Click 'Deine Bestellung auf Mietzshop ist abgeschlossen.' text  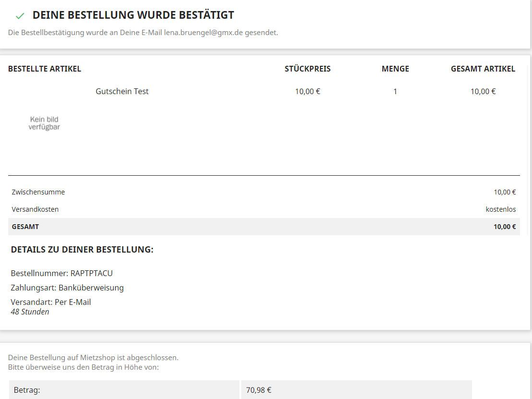(x=93, y=358)
